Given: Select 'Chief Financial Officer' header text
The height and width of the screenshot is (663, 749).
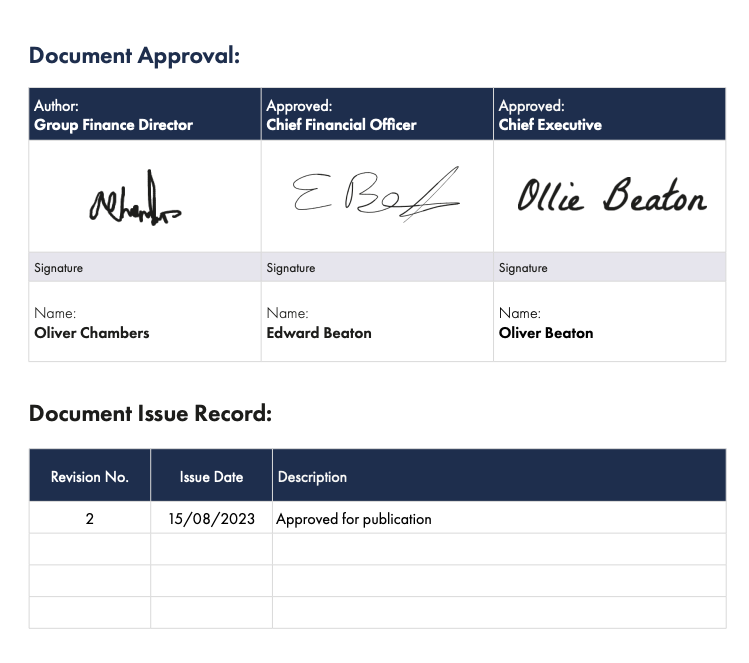Looking at the screenshot, I should point(341,125).
